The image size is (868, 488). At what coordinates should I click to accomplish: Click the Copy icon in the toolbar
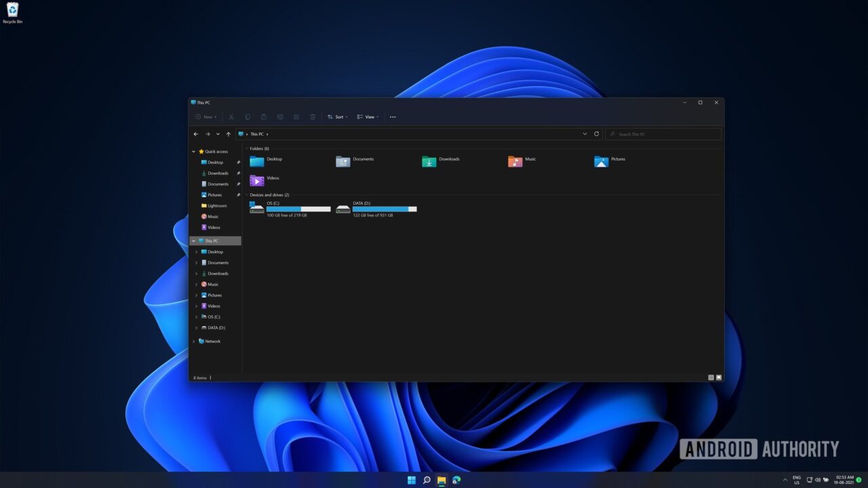(248, 117)
